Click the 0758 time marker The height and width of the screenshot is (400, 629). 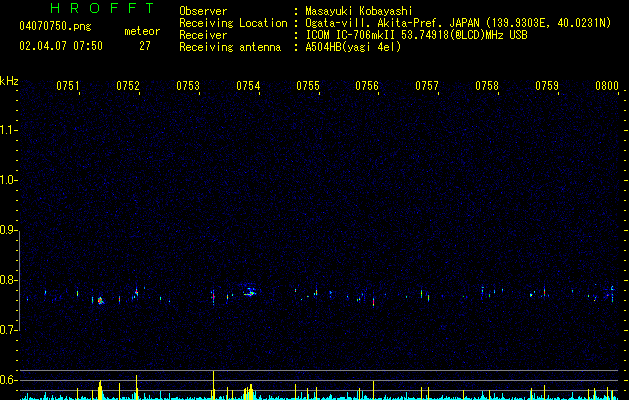click(x=487, y=86)
